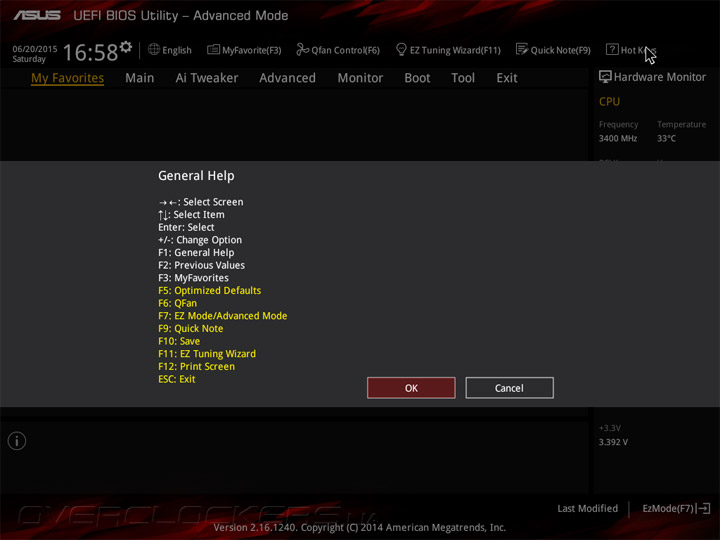Open the My Favorites tab

coord(68,78)
